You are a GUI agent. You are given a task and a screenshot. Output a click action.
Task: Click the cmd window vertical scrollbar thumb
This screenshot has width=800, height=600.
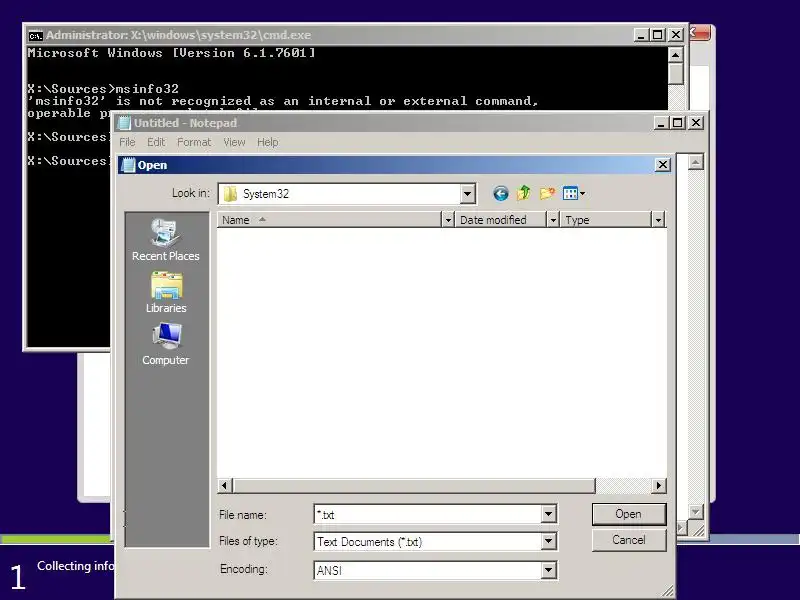676,73
